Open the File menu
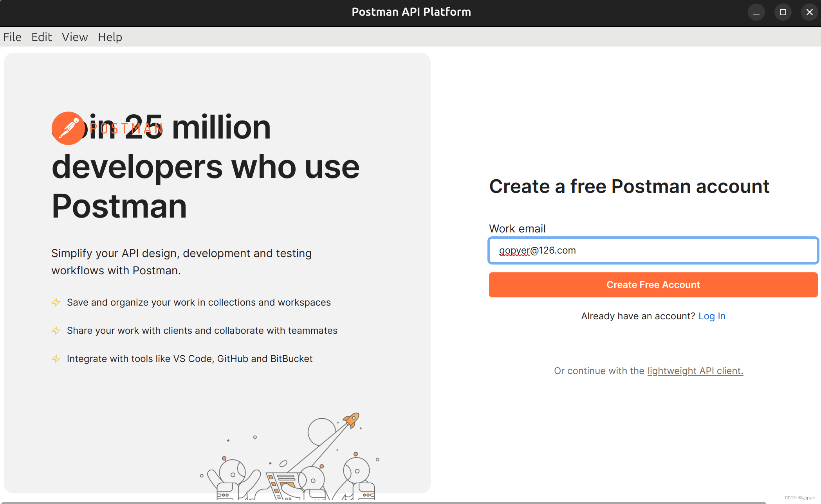This screenshot has width=821, height=504. [x=13, y=37]
